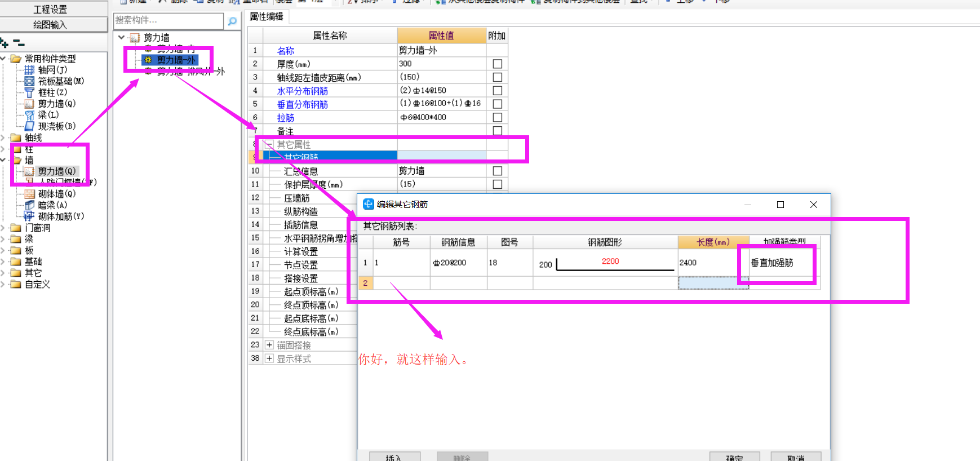Click the 厚度 value 300
This screenshot has height=461, width=980.
[x=442, y=64]
